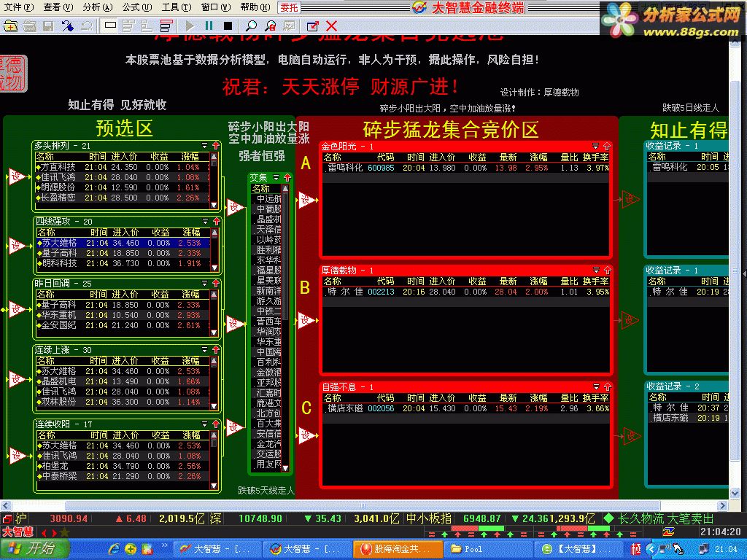This screenshot has width=747, height=560.
Task: Open the 窗口(W) menu
Action: tap(215, 7)
